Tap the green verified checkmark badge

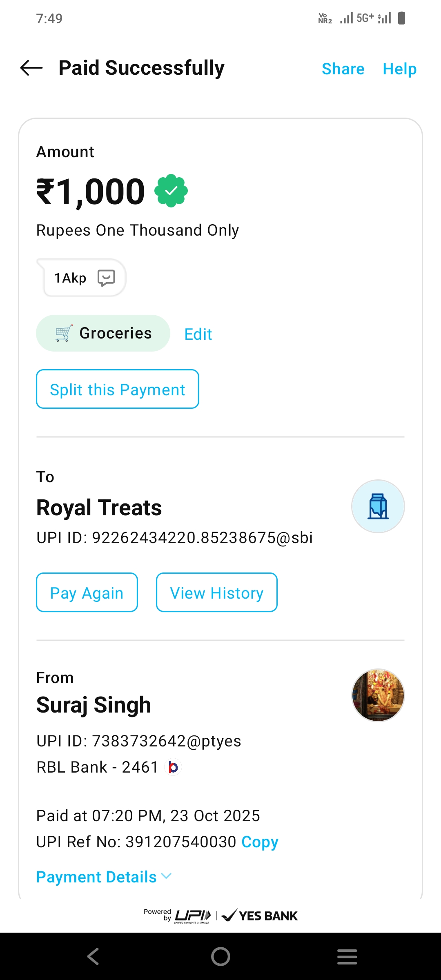pos(171,191)
